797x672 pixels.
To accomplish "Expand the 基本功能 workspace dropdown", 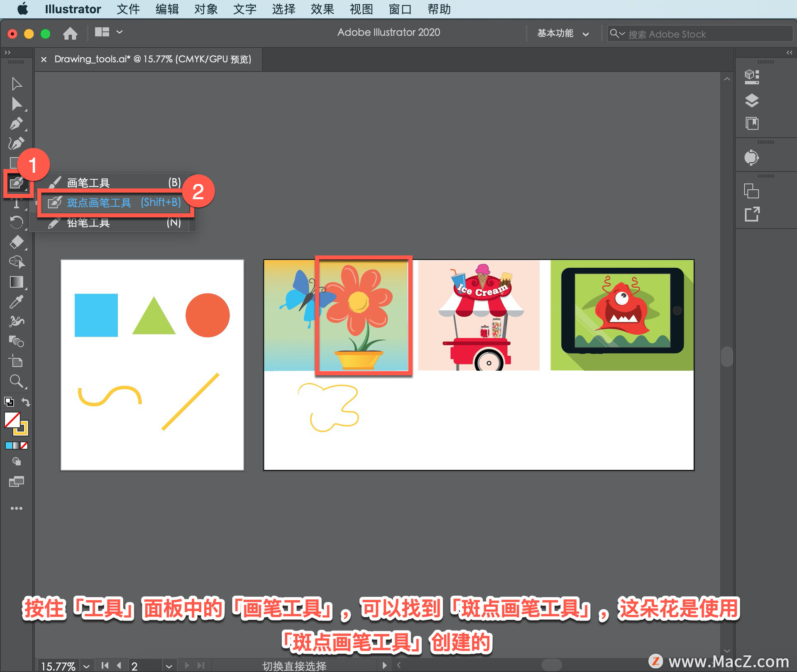I will tap(563, 33).
